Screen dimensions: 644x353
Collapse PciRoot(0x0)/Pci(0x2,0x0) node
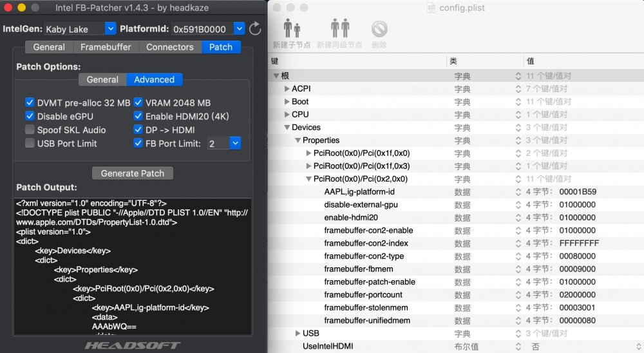click(x=308, y=179)
